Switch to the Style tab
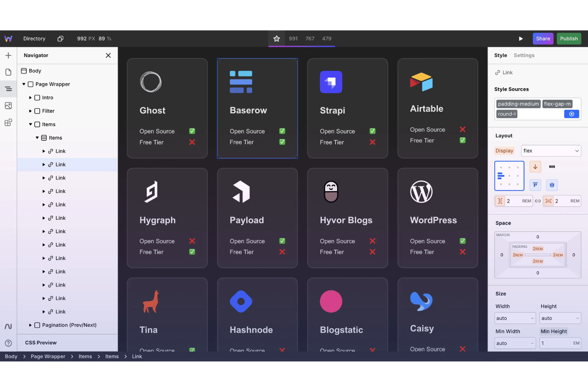The image size is (588, 392). click(501, 56)
